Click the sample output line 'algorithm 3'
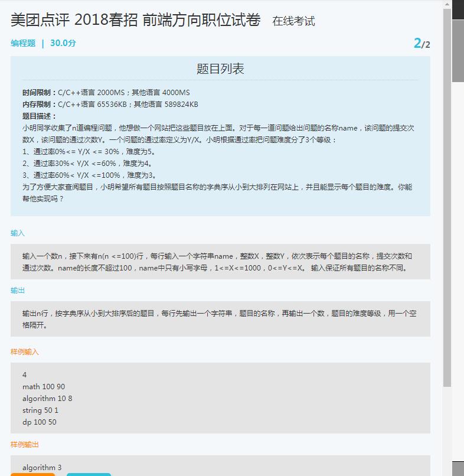 [42, 468]
